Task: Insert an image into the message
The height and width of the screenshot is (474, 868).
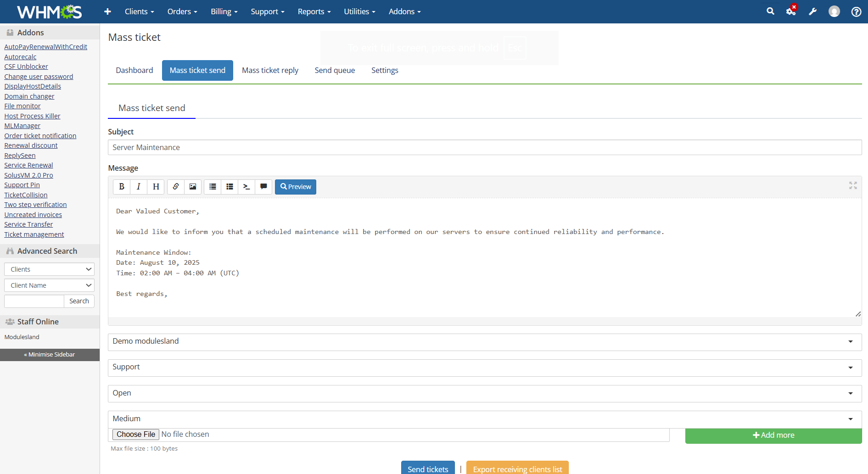Action: [x=193, y=187]
